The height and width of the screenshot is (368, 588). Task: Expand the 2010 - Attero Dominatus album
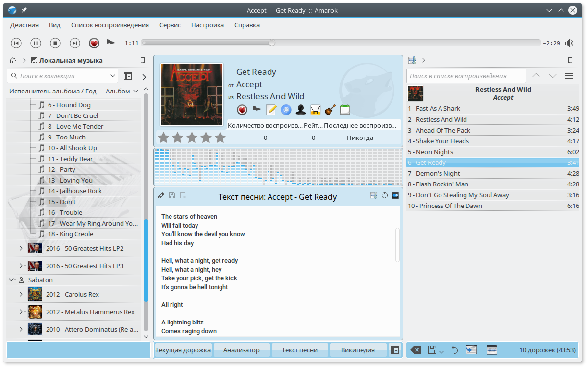click(21, 329)
